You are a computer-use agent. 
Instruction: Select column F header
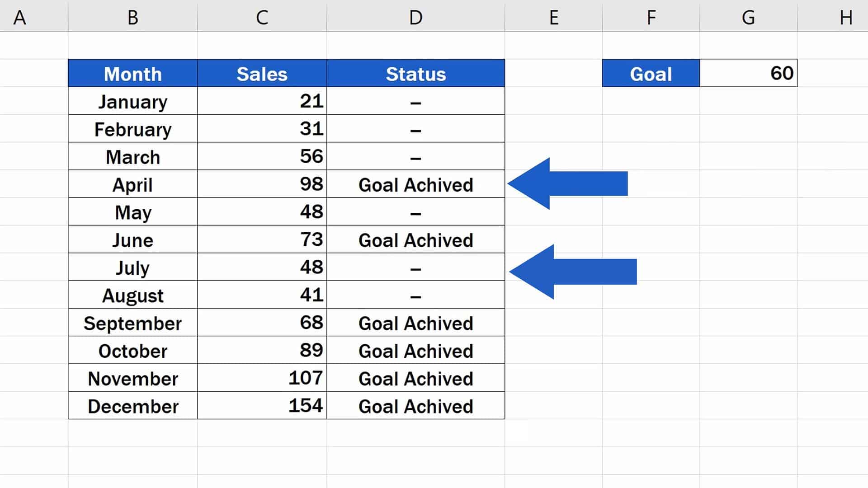pos(651,17)
